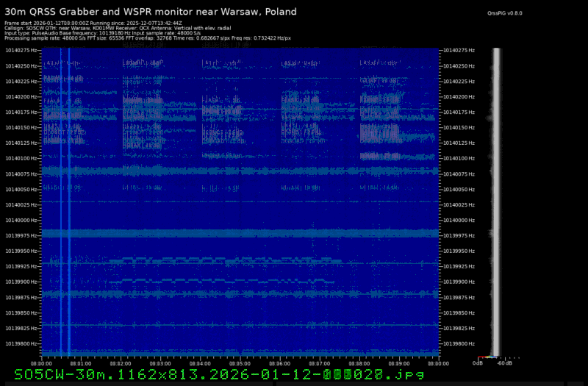
Task: Click the 'Callsign: SO5CW QTH' header line
Action: click(118, 28)
